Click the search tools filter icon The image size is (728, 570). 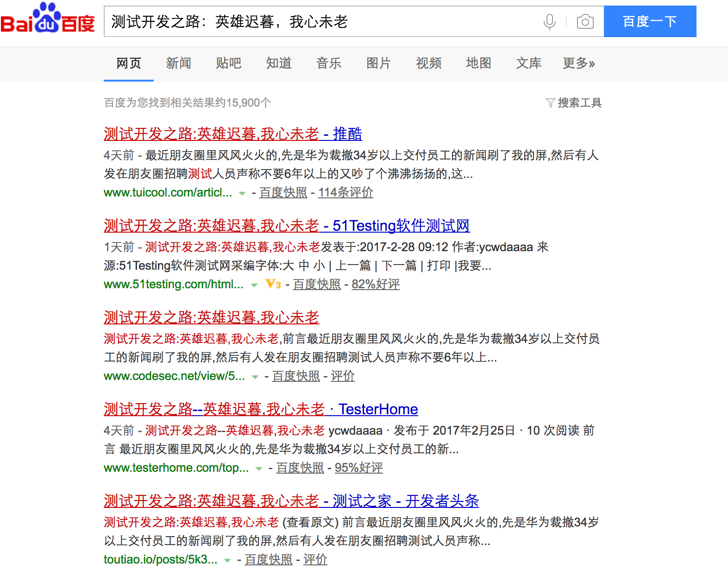pos(550,103)
